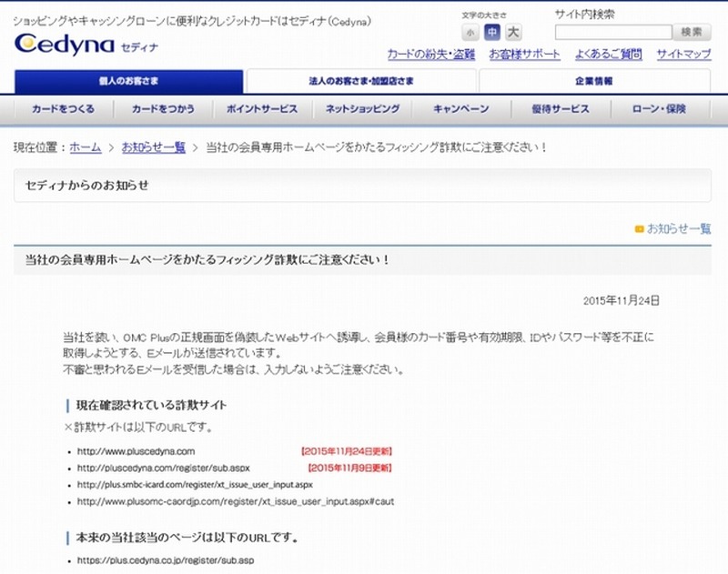
Task: Open お客様サポート link
Action: (524, 55)
